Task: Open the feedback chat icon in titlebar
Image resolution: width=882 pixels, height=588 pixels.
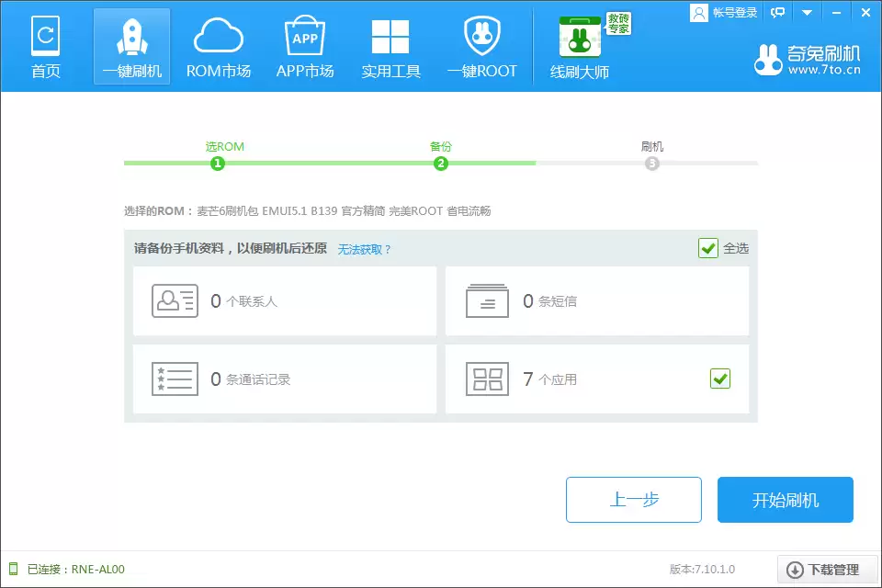Action: (x=779, y=12)
